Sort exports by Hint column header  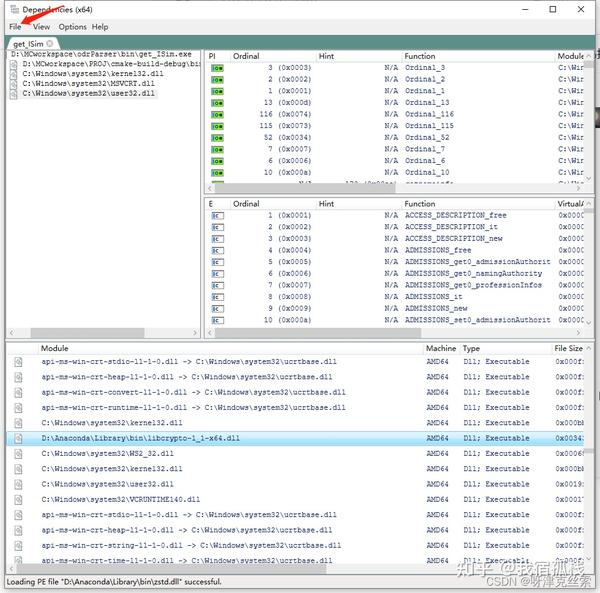tap(359, 204)
